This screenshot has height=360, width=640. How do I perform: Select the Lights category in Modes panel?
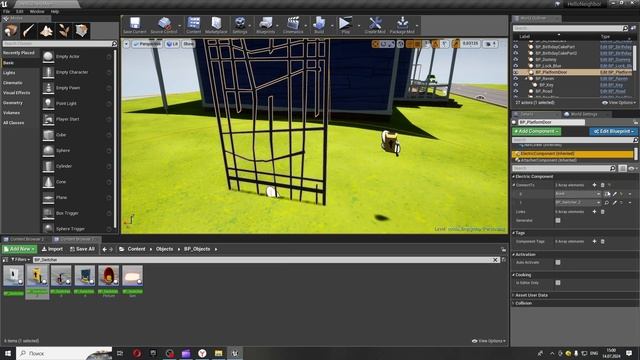9,73
